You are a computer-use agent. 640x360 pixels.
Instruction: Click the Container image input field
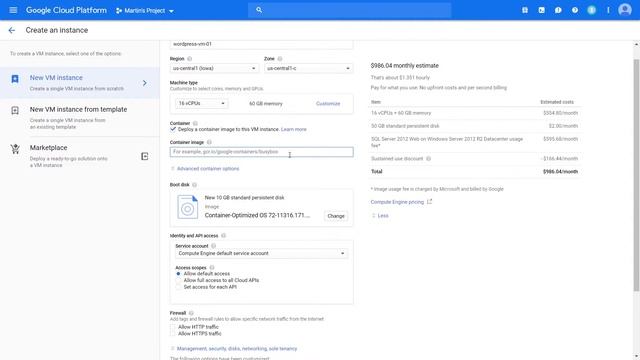point(261,152)
